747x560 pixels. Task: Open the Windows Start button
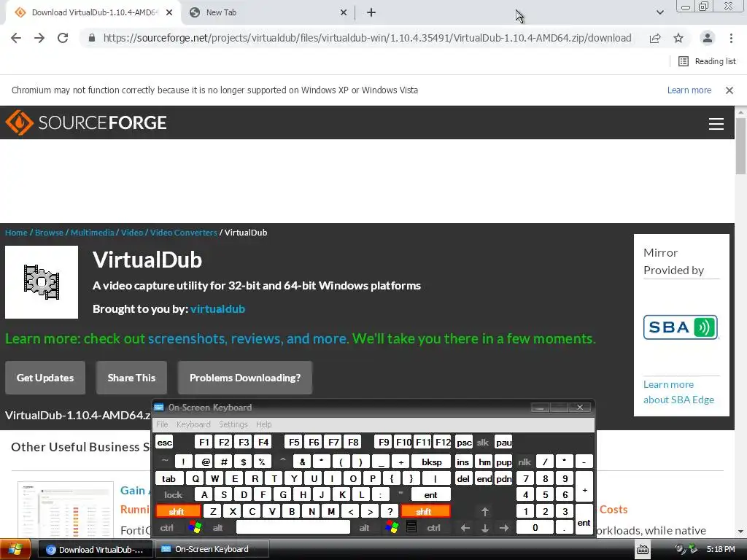(x=16, y=549)
